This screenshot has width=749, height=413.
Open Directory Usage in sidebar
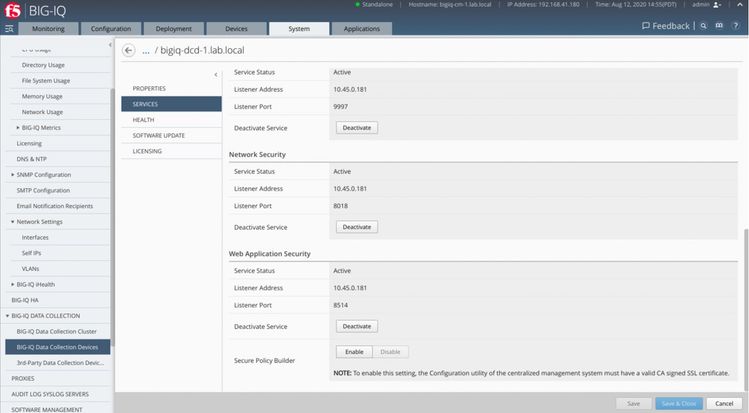(x=43, y=65)
